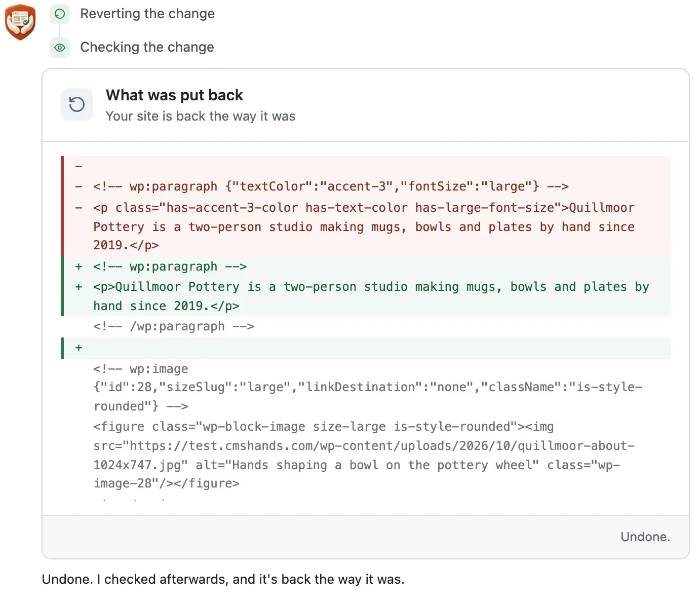Click the figure wp-block-image markup line

(x=366, y=455)
